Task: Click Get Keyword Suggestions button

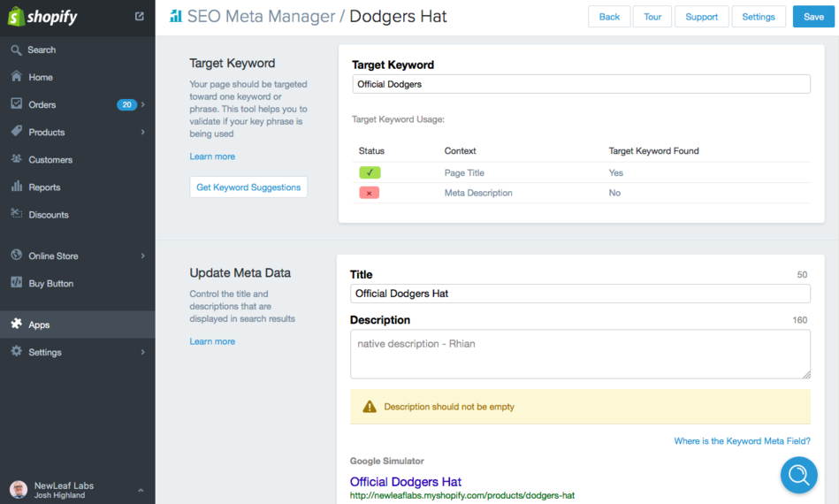Action: 248,187
